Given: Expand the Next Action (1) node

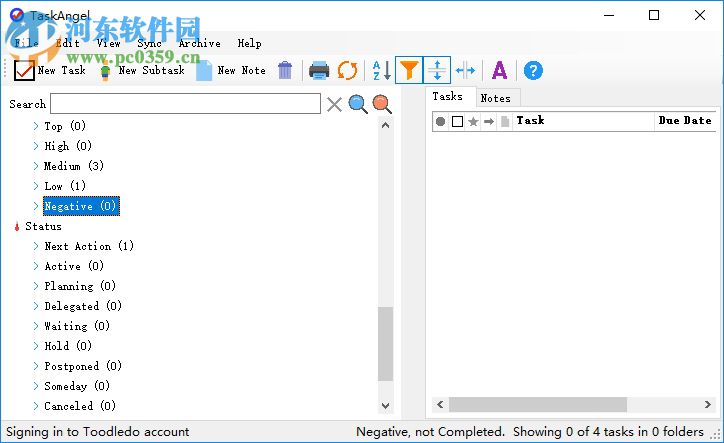Looking at the screenshot, I should click(x=36, y=246).
